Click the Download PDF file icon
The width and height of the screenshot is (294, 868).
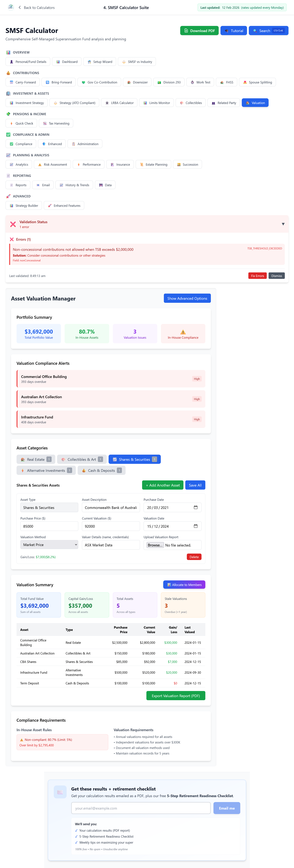[x=186, y=31]
